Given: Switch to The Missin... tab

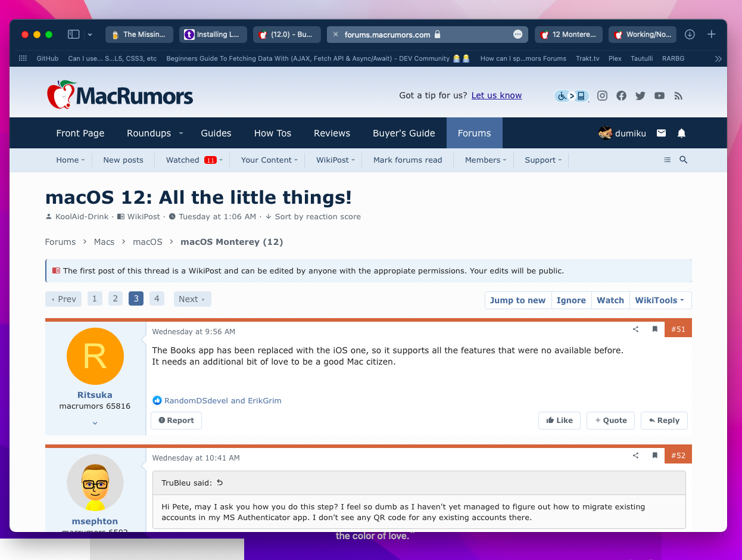Looking at the screenshot, I should [139, 35].
